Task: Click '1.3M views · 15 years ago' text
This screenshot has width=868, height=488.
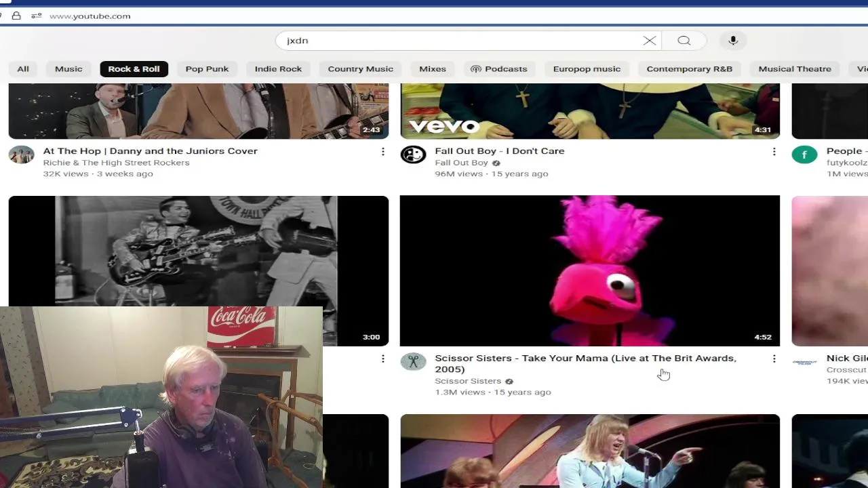Action: 493,392
